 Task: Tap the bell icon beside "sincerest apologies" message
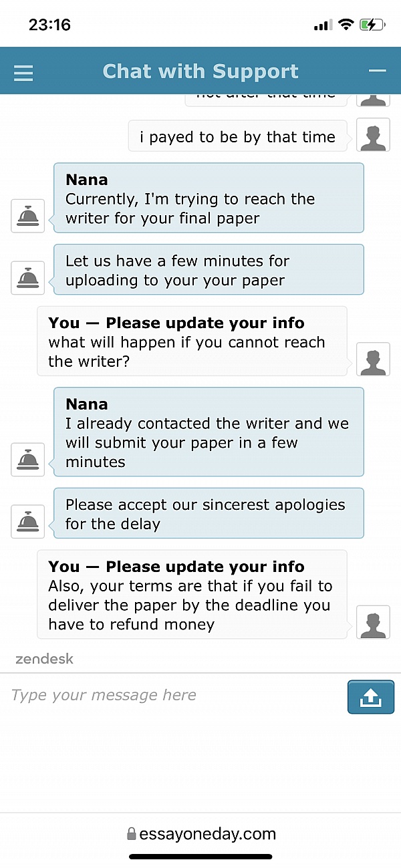[x=28, y=521]
